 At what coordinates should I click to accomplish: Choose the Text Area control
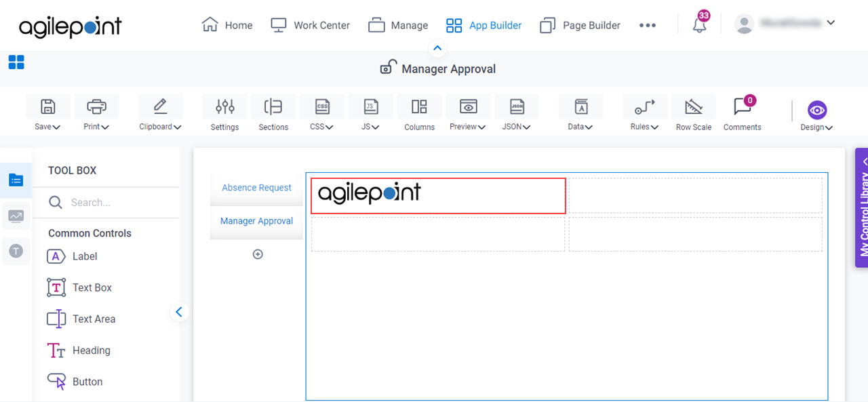81,319
